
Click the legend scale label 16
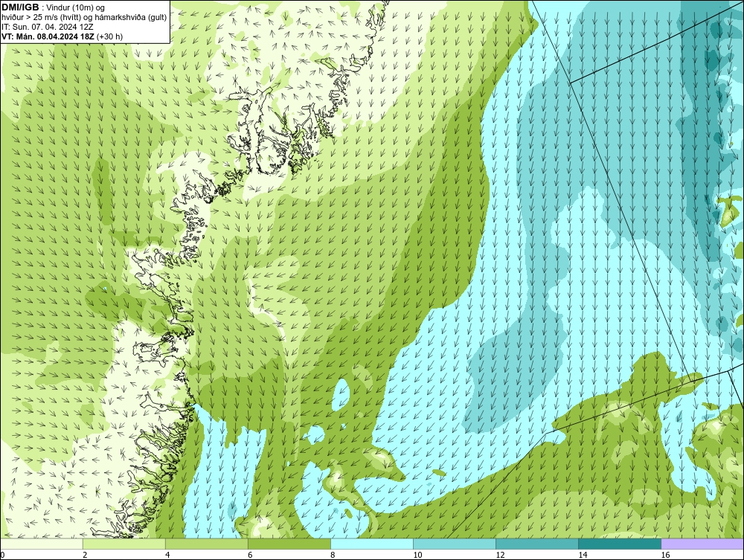pyautogui.click(x=665, y=556)
